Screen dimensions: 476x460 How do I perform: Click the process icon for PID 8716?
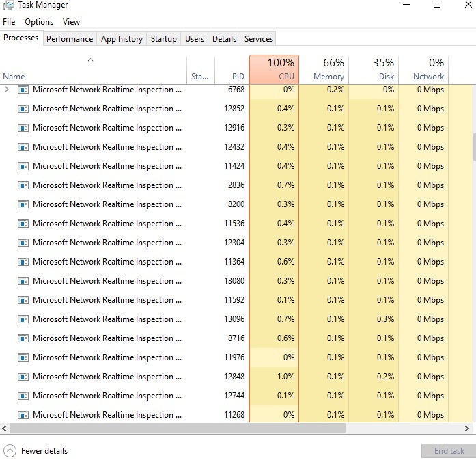pyautogui.click(x=23, y=338)
